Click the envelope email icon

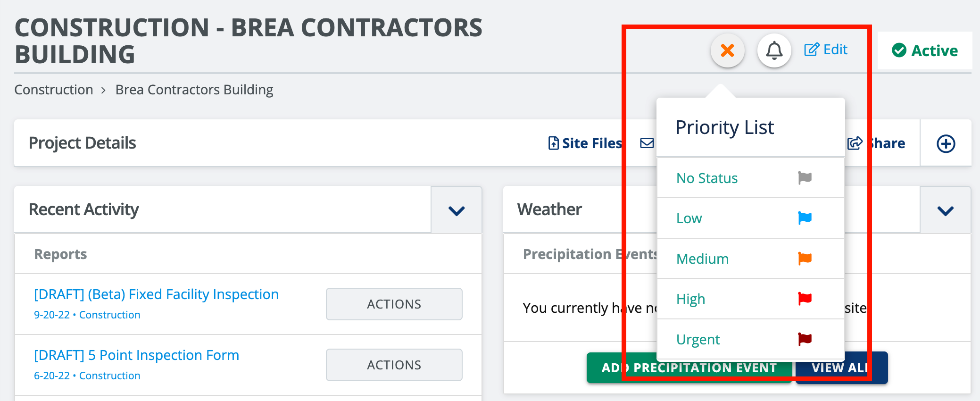coord(647,143)
